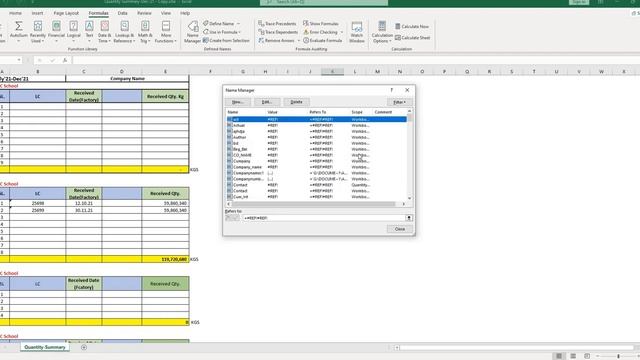Open the Filter dropdown in Name Manager
Viewport: 640px width, 360px height.
coord(400,102)
